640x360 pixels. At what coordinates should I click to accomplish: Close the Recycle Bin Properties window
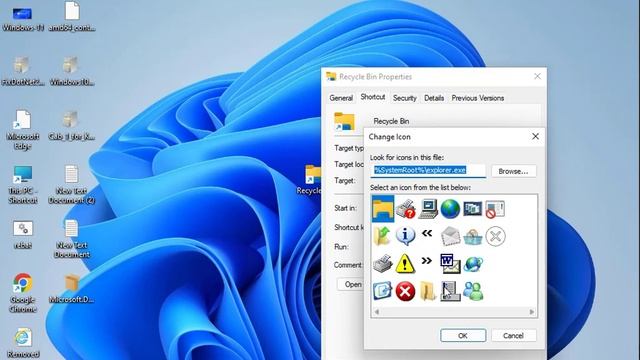[x=538, y=76]
